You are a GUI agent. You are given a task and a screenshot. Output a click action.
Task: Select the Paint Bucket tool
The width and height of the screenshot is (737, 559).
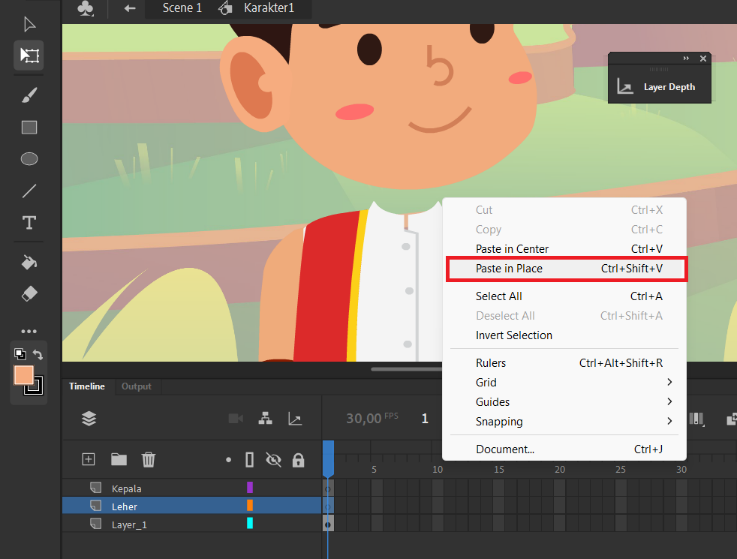coord(29,262)
